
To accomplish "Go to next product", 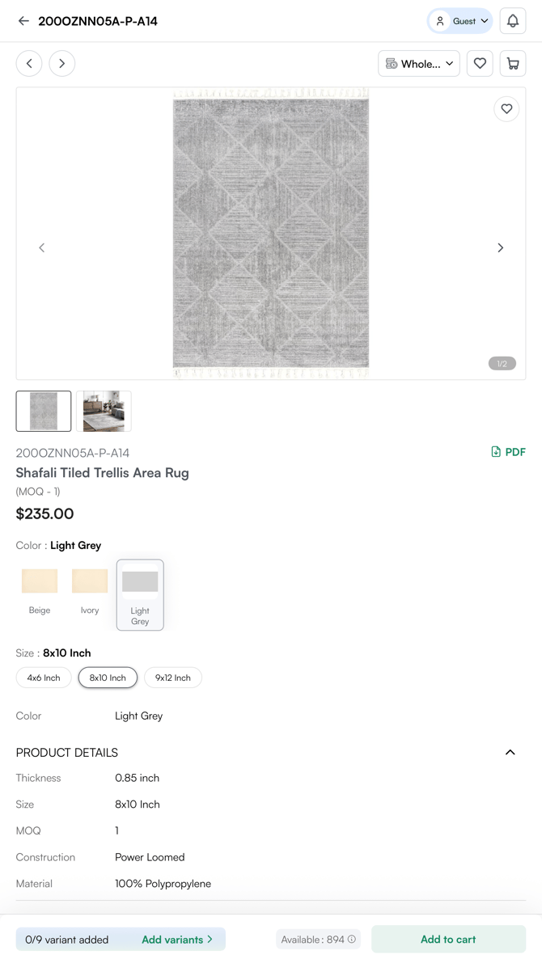I will (62, 63).
